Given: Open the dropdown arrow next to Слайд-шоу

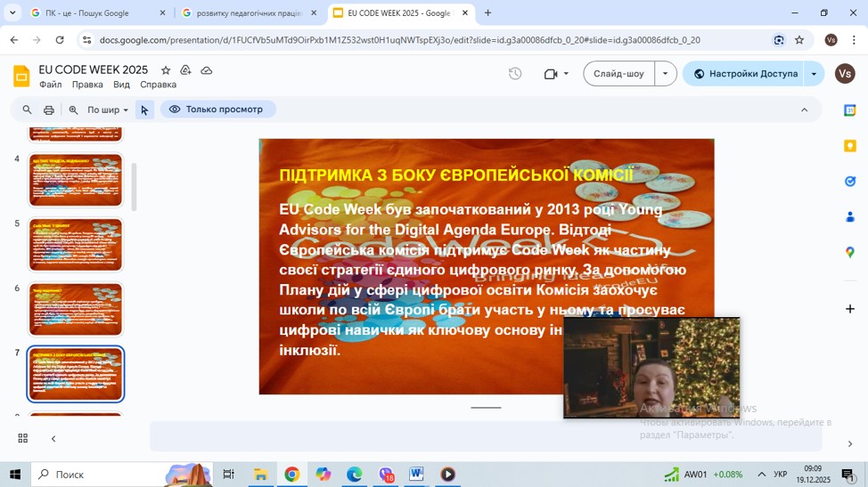Looking at the screenshot, I should [666, 74].
